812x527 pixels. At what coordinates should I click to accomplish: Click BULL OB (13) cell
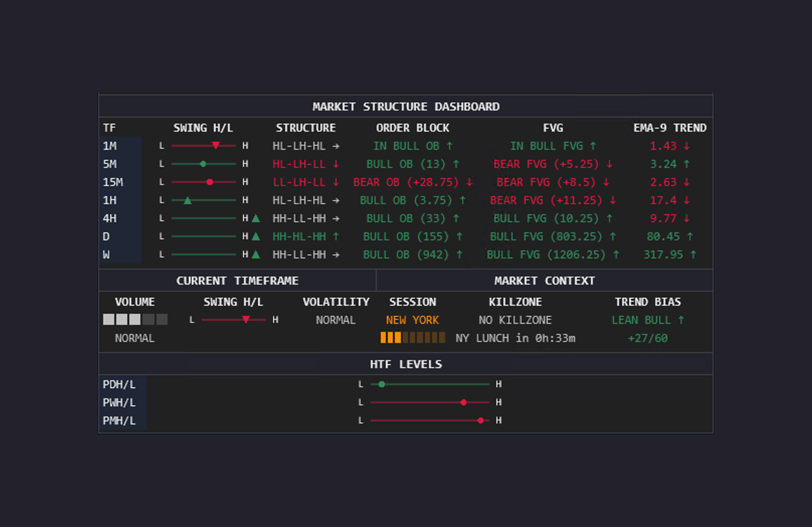[413, 164]
